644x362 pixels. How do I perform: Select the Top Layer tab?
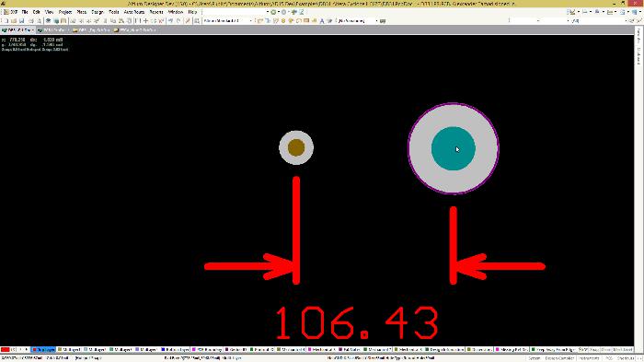point(43,350)
